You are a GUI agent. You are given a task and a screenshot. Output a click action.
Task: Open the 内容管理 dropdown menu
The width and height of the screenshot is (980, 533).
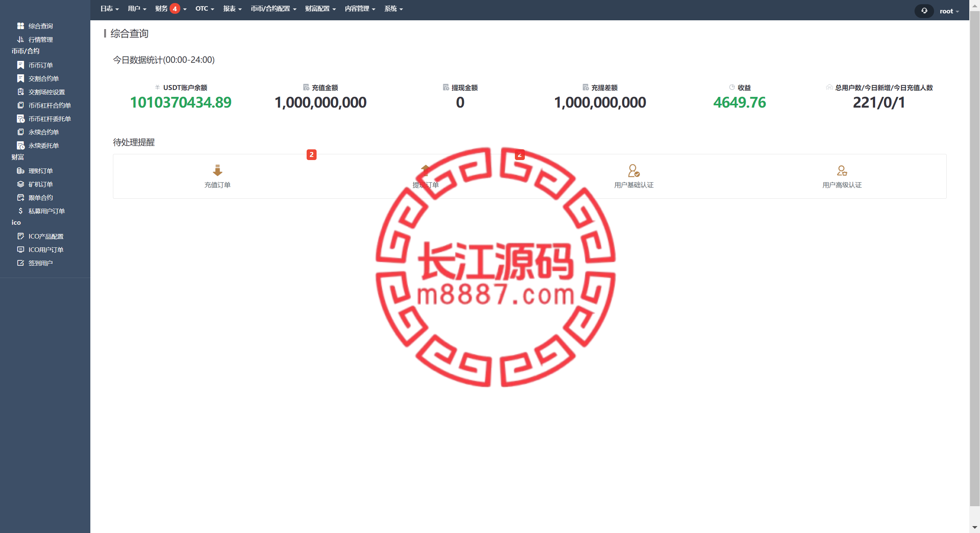[x=360, y=8]
